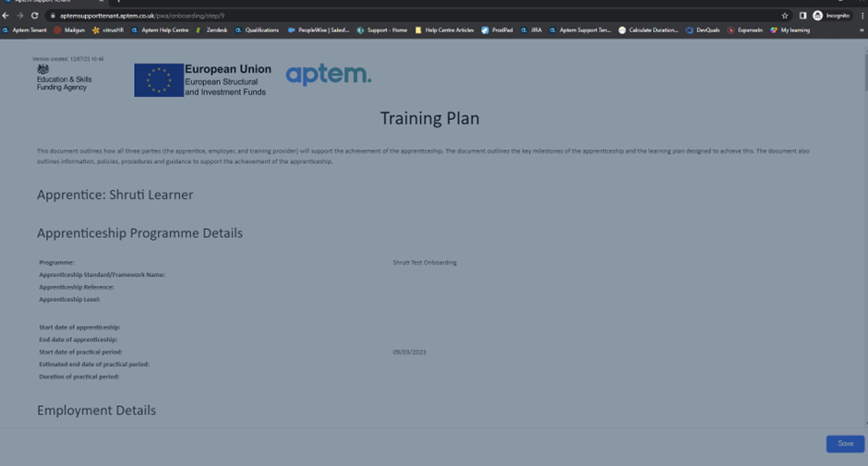Click the 'Programme:' label

coord(56,262)
